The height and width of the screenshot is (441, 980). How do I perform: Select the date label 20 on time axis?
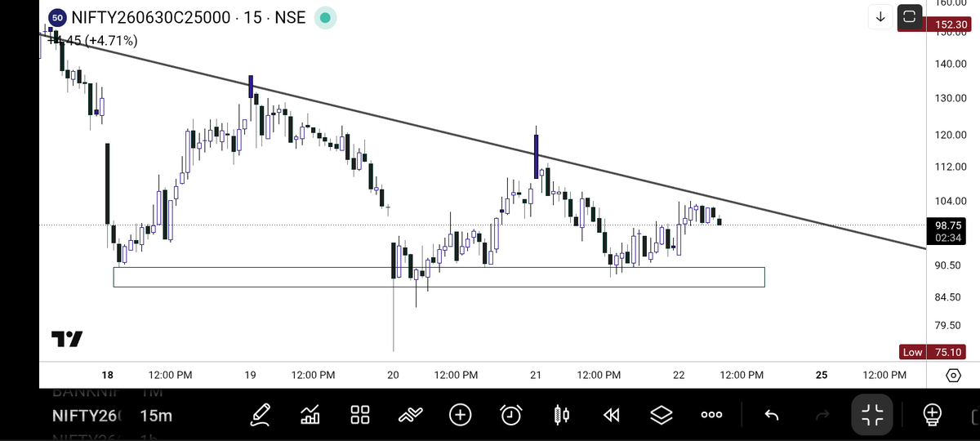(x=393, y=375)
